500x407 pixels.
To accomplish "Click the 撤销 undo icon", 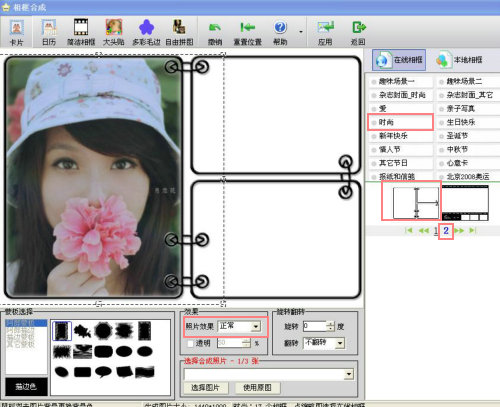I will click(x=215, y=32).
